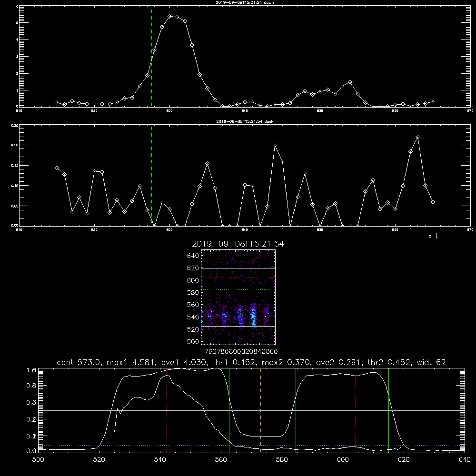Click the large spectrogram title '2019-09-08T15:21:54'

click(238, 244)
